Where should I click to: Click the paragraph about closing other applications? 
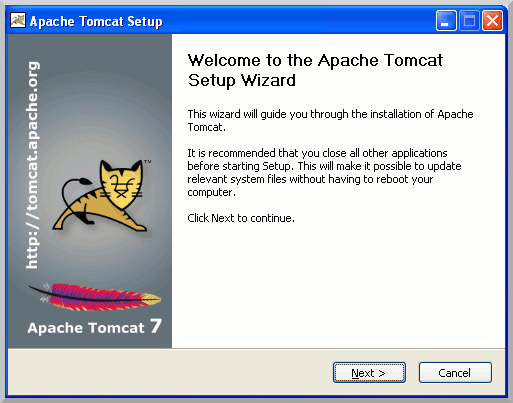(324, 172)
